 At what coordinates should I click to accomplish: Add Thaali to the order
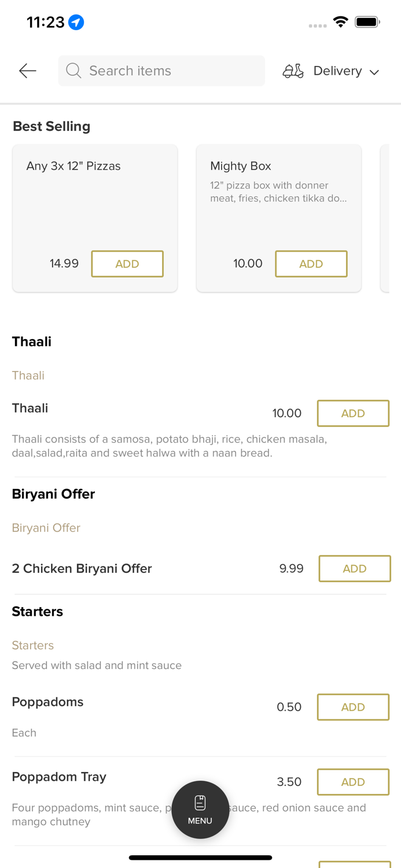353,413
